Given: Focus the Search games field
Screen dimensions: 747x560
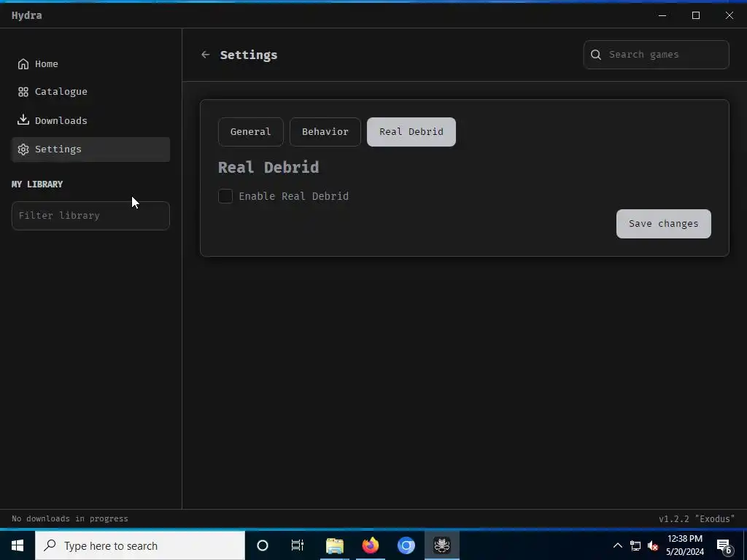Looking at the screenshot, I should pyautogui.click(x=657, y=55).
